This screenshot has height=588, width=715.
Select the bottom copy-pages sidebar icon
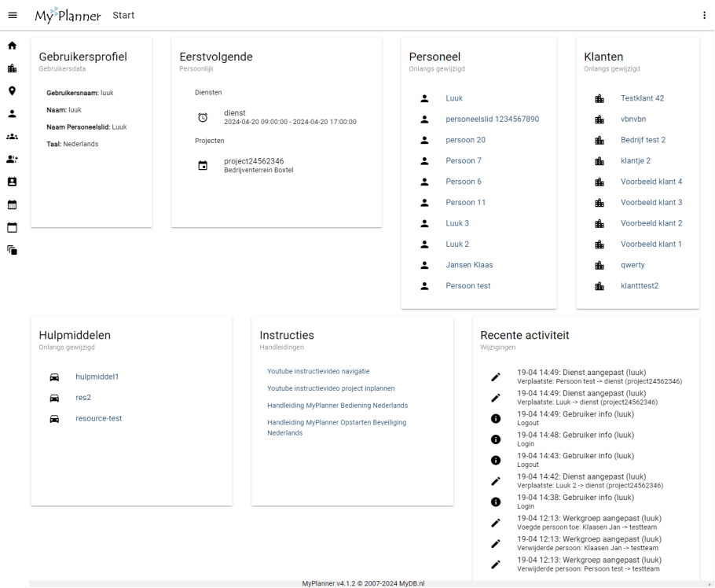pos(12,251)
